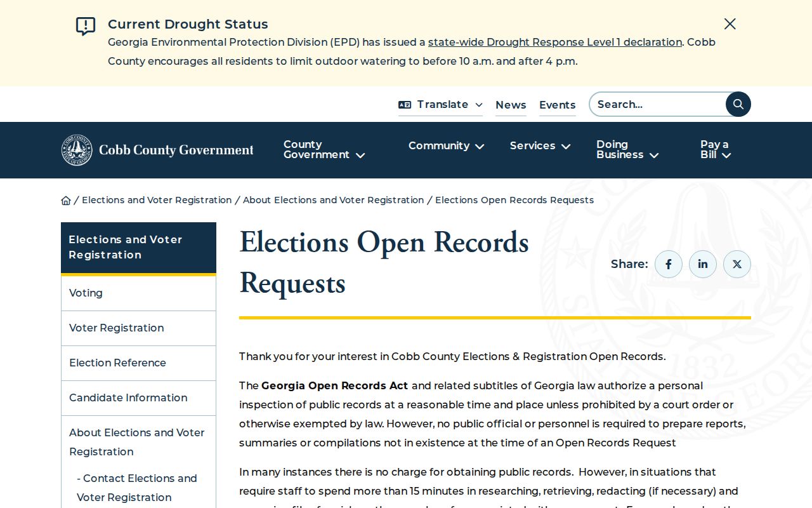Expand the County Government menu
The image size is (812, 508).
click(x=324, y=150)
